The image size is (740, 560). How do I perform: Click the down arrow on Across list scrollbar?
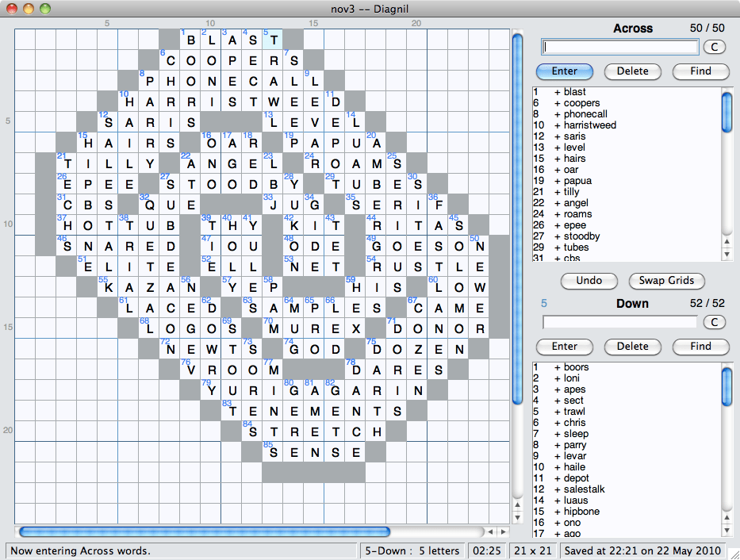click(727, 254)
